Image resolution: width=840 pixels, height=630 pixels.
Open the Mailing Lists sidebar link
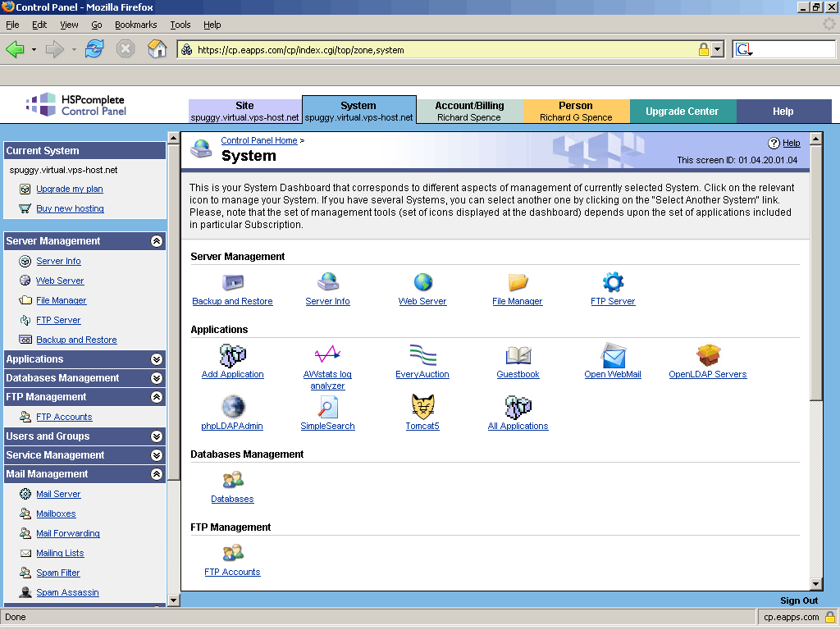[60, 553]
